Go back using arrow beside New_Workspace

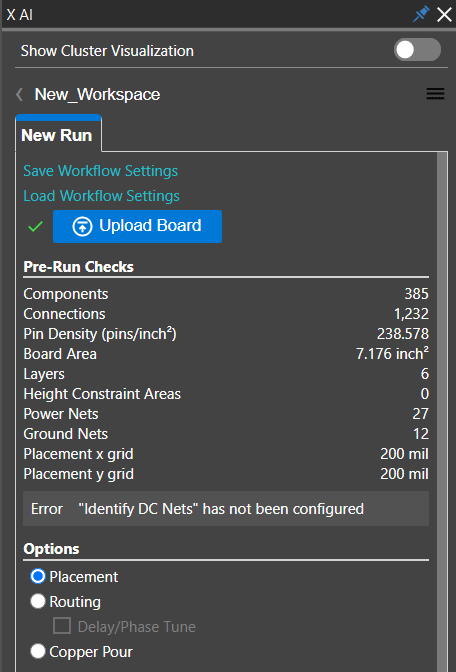19,94
